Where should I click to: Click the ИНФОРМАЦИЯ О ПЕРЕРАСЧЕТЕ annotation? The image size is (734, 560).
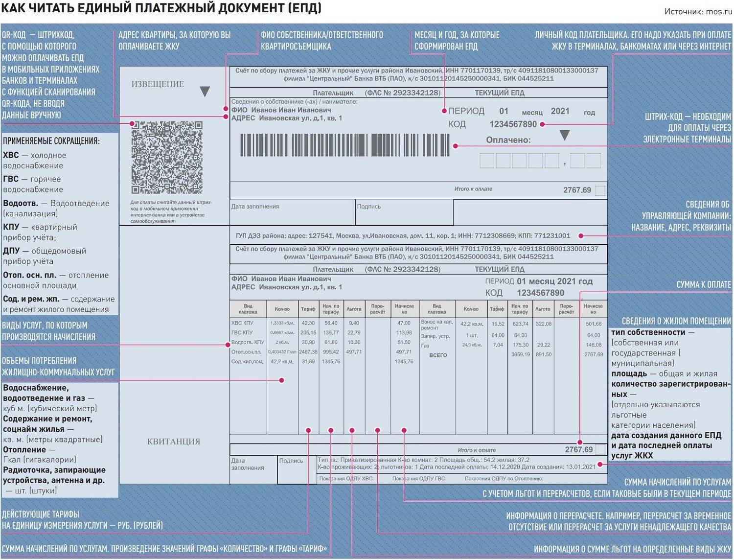point(619,521)
